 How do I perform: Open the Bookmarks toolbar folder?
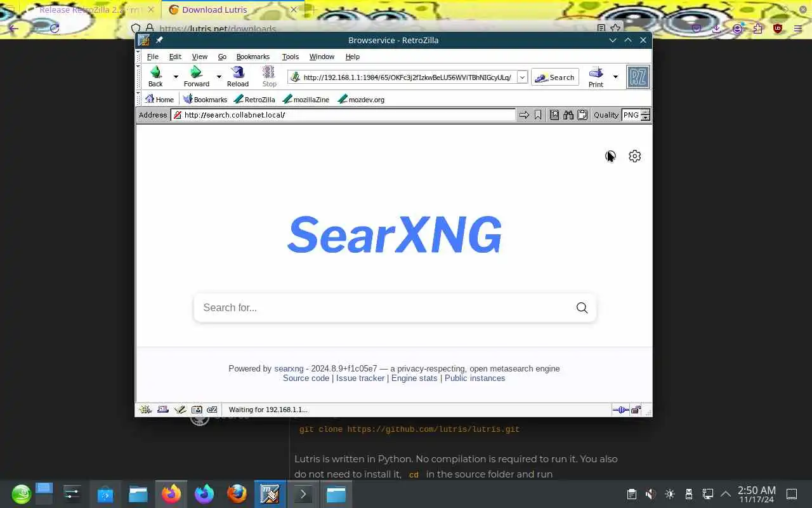click(x=205, y=99)
